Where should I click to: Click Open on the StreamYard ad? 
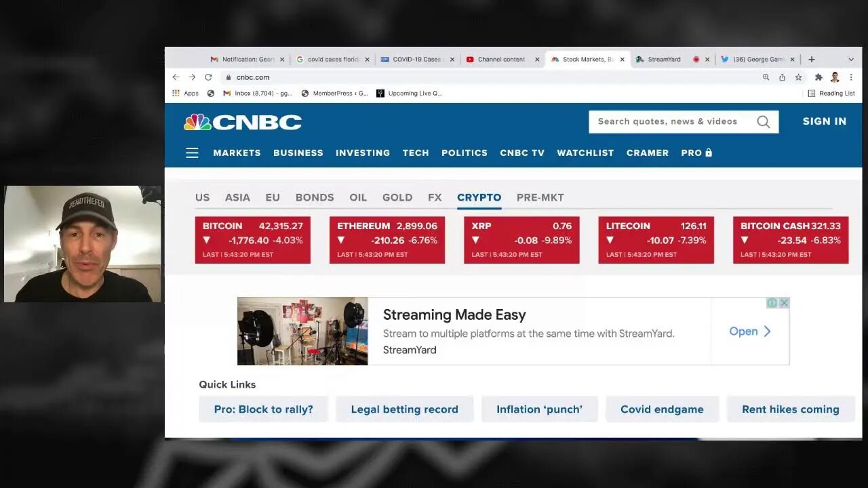pos(750,331)
